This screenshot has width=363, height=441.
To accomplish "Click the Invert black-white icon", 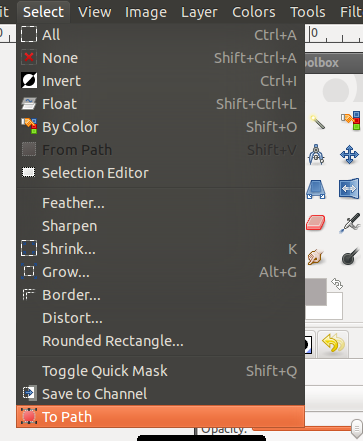I will (29, 80).
